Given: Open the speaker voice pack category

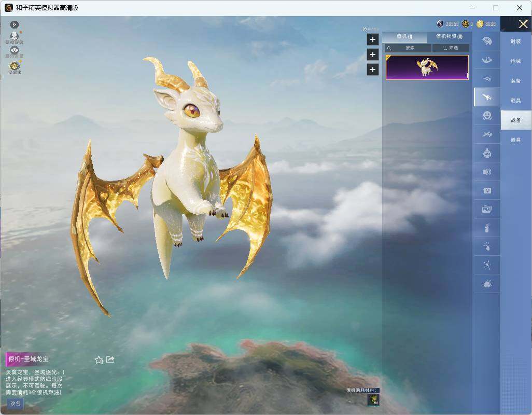Looking at the screenshot, I should point(487,172).
